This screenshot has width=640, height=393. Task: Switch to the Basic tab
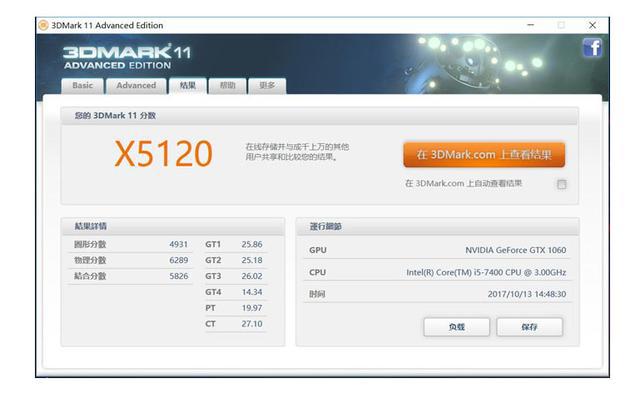coord(82,86)
